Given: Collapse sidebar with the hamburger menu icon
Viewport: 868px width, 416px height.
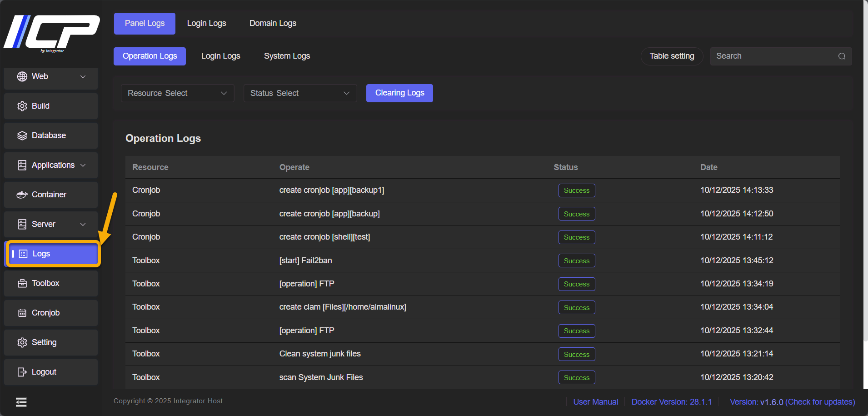Looking at the screenshot, I should [21, 402].
